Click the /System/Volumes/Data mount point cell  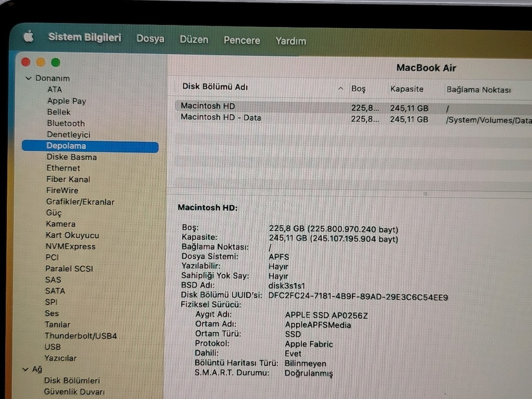488,120
